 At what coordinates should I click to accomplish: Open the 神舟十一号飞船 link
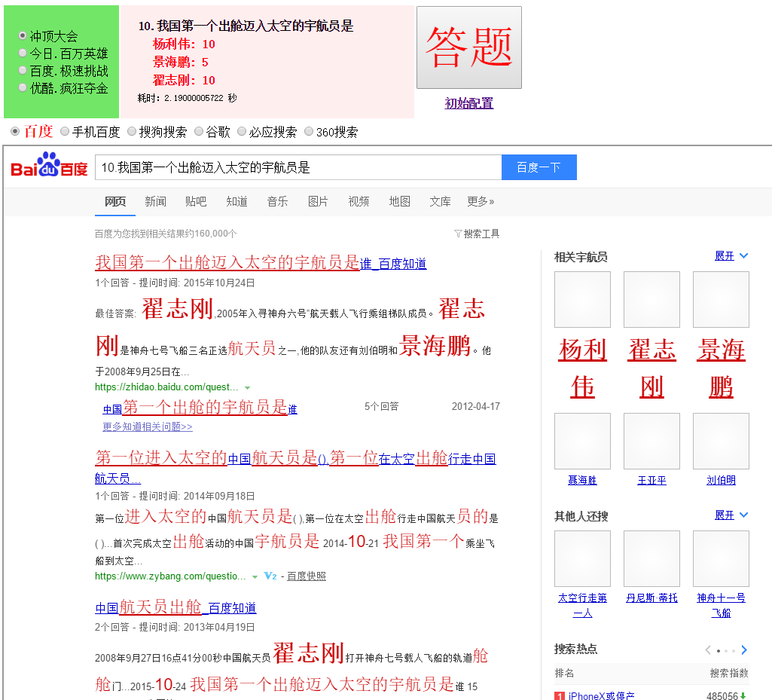point(721,605)
